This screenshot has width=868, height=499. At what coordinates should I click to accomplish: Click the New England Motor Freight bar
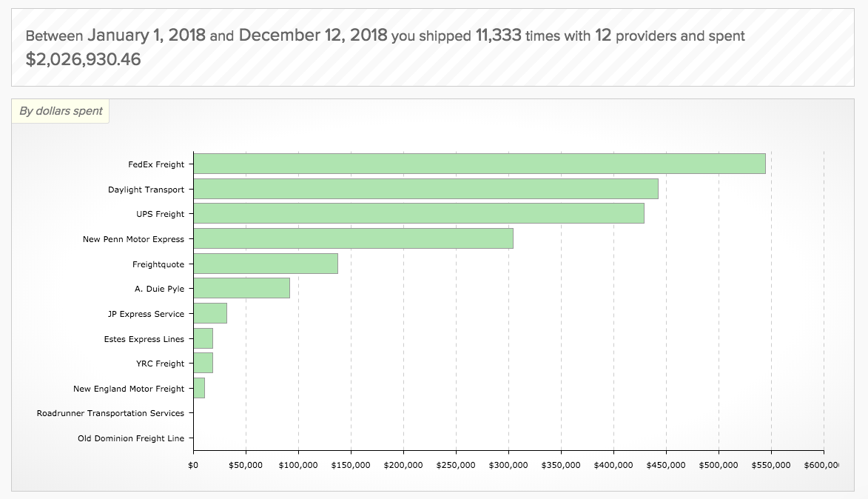[199, 388]
